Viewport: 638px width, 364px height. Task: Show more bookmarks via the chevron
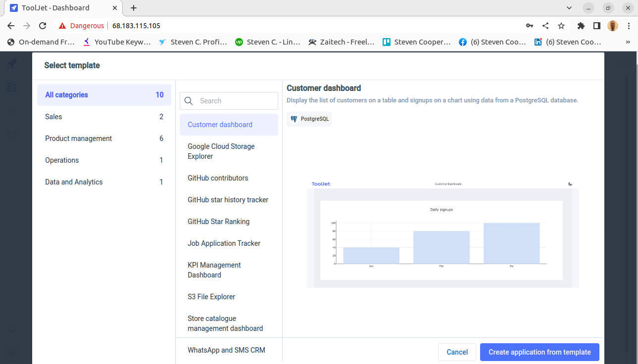(628, 42)
